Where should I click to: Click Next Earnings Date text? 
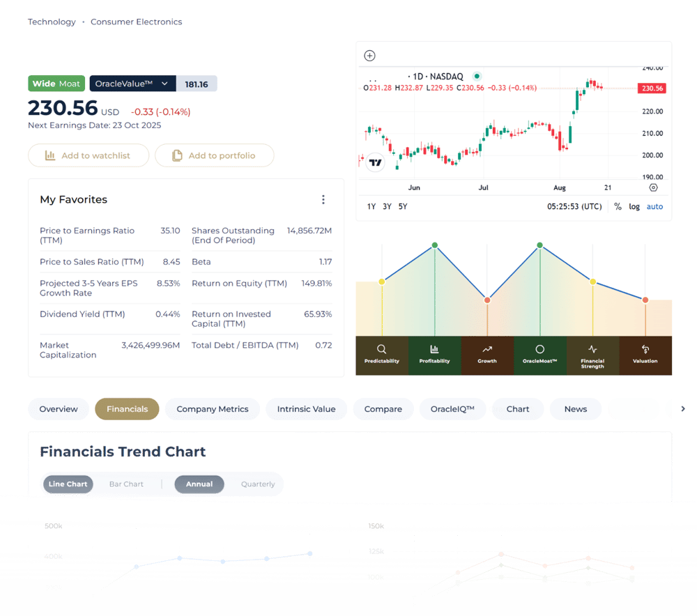(94, 125)
